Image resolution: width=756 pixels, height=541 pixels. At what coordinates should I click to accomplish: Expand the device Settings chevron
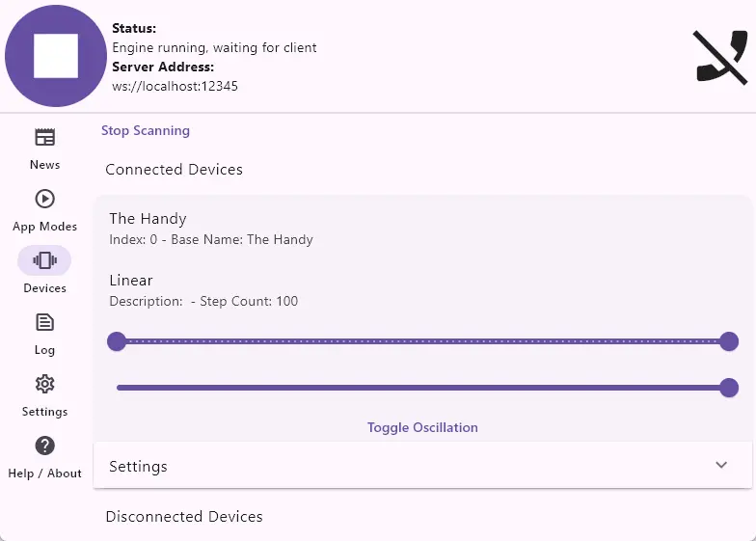pos(721,465)
